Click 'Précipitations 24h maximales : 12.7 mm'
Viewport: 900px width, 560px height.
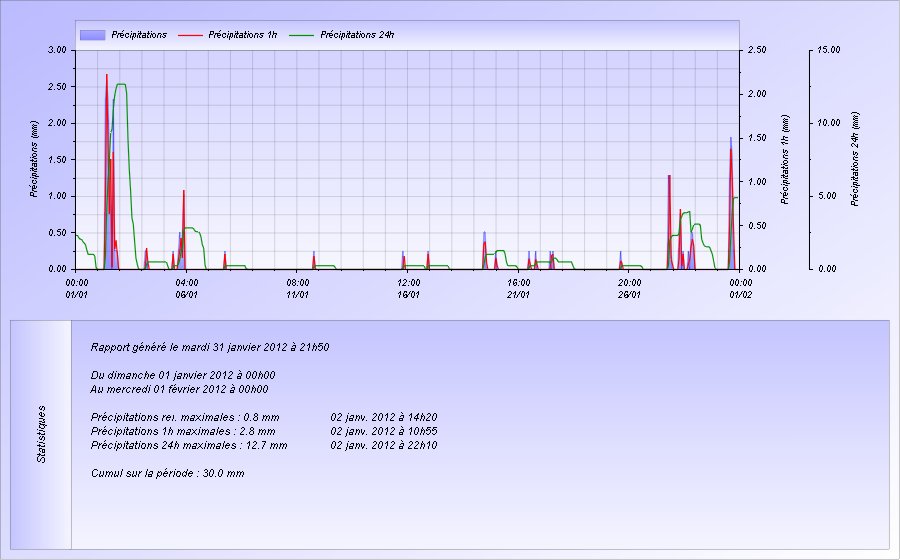pos(189,445)
